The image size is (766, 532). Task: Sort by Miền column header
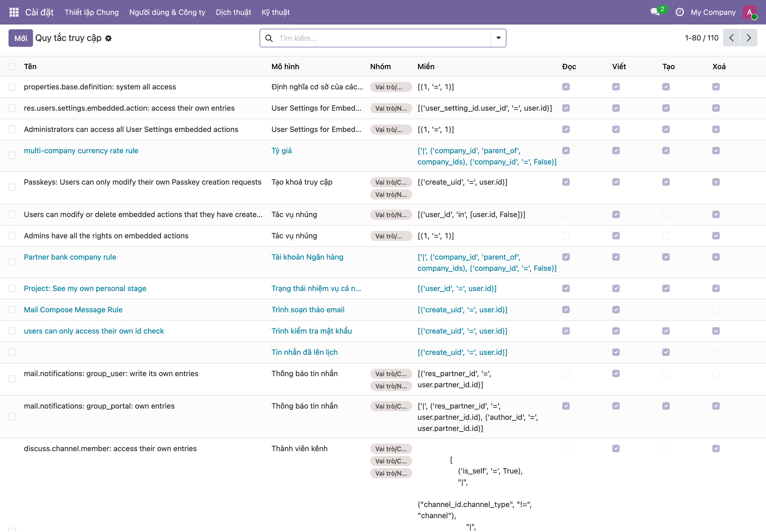(426, 66)
